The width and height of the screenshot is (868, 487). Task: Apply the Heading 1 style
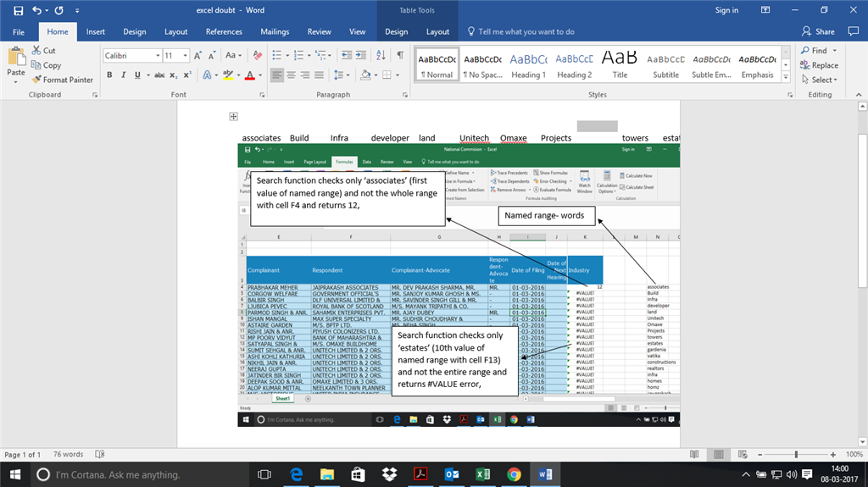529,65
